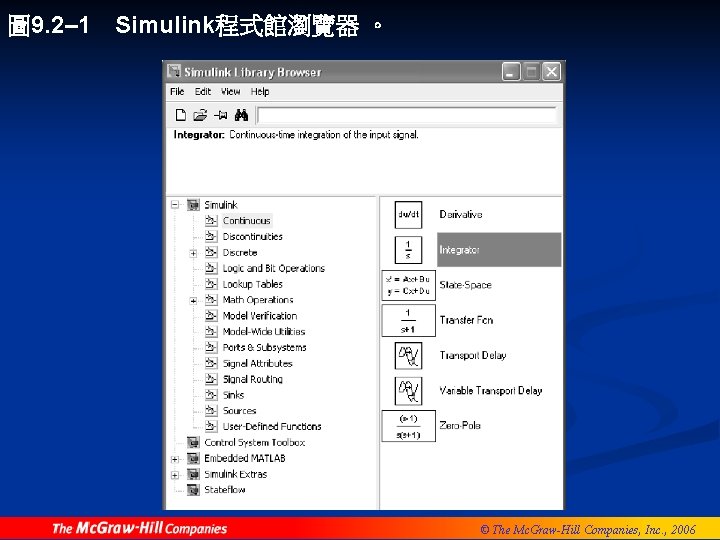Expand the Math Operations library node
Viewport: 720px width, 540px height.
click(193, 301)
